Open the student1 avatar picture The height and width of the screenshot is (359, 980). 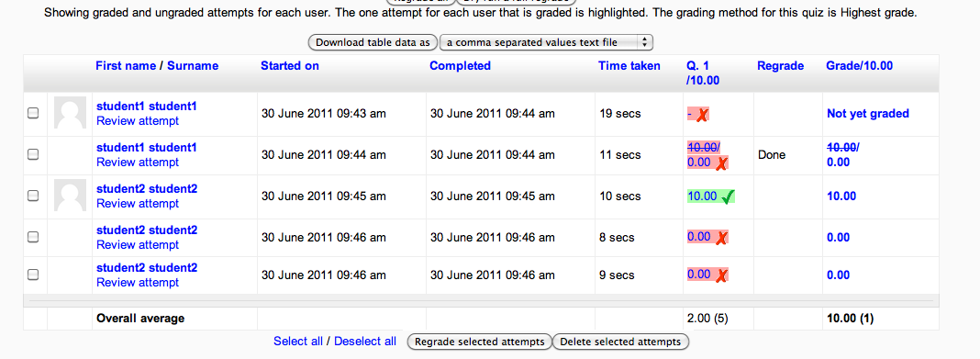point(70,113)
